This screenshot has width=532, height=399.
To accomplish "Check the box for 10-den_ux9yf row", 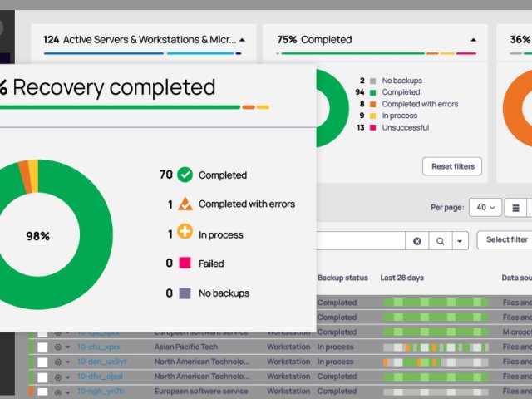I will click(42, 362).
